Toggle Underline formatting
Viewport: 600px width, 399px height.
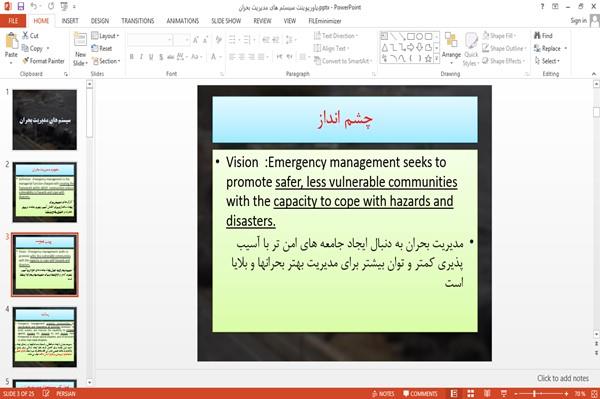tap(151, 57)
